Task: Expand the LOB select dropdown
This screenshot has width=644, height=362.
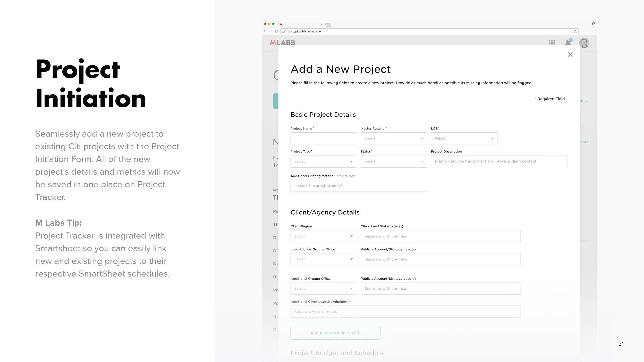Action: click(464, 138)
